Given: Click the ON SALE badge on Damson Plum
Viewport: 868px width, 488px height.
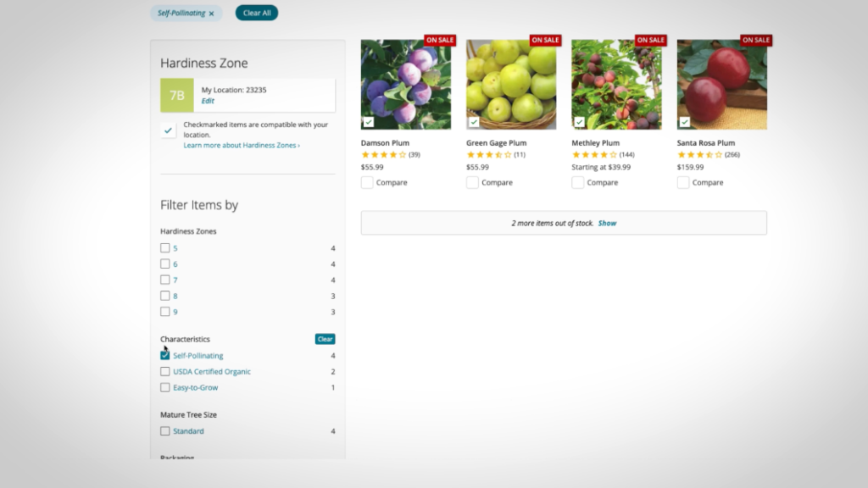Looking at the screenshot, I should coord(440,40).
